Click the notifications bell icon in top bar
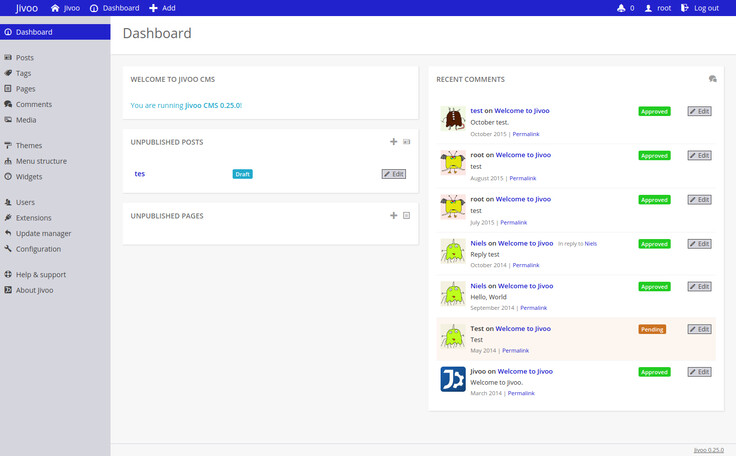The height and width of the screenshot is (456, 736). pos(621,8)
